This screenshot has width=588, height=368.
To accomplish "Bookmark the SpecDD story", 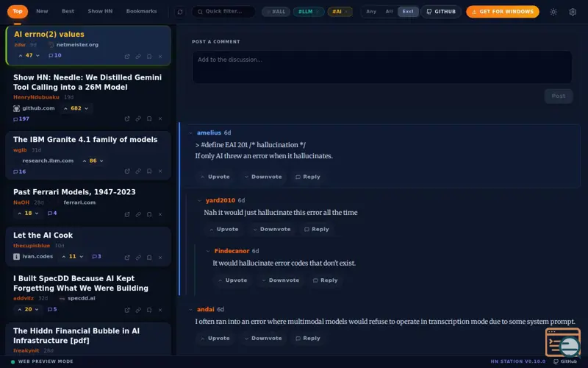I will coord(149,310).
